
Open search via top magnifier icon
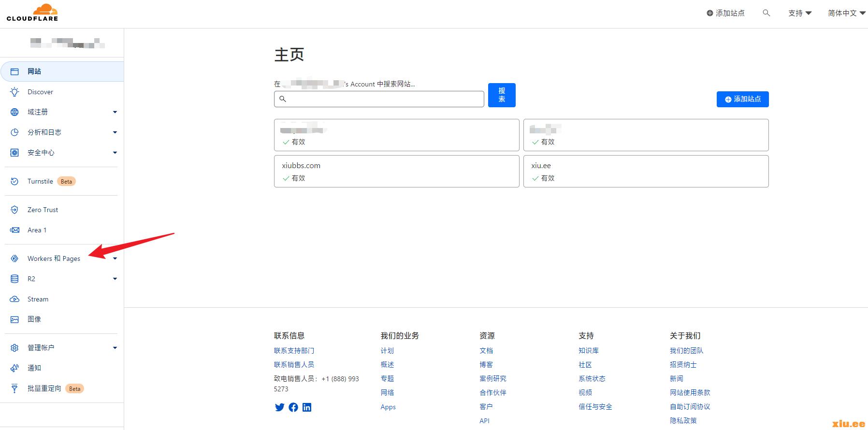(x=766, y=13)
